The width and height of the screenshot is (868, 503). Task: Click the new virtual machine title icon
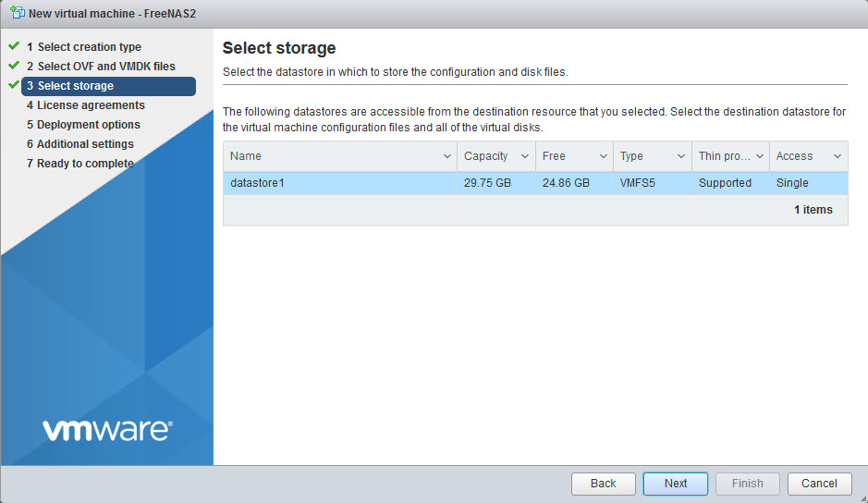pos(18,13)
